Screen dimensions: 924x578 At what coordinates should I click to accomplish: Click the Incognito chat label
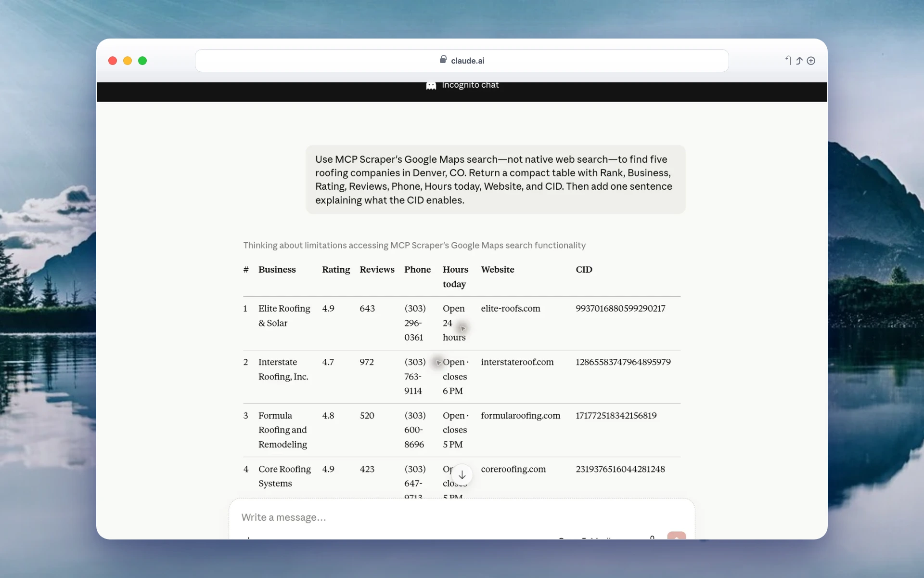coord(470,85)
